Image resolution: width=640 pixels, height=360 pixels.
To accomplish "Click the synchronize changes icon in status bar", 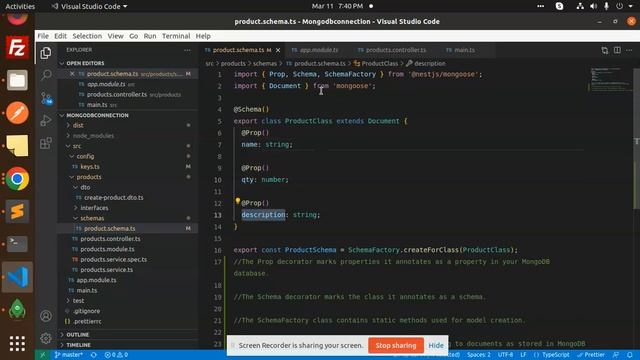I will pyautogui.click(x=94, y=355).
